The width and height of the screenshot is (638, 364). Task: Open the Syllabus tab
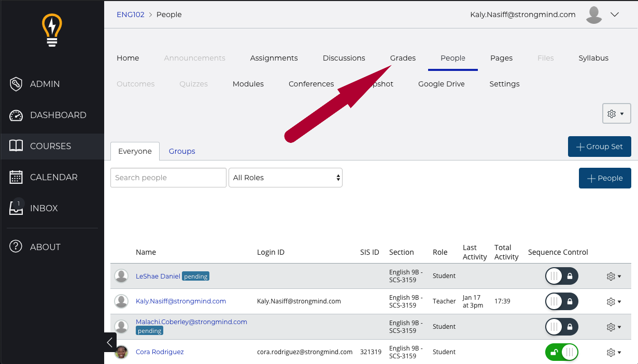click(x=593, y=58)
